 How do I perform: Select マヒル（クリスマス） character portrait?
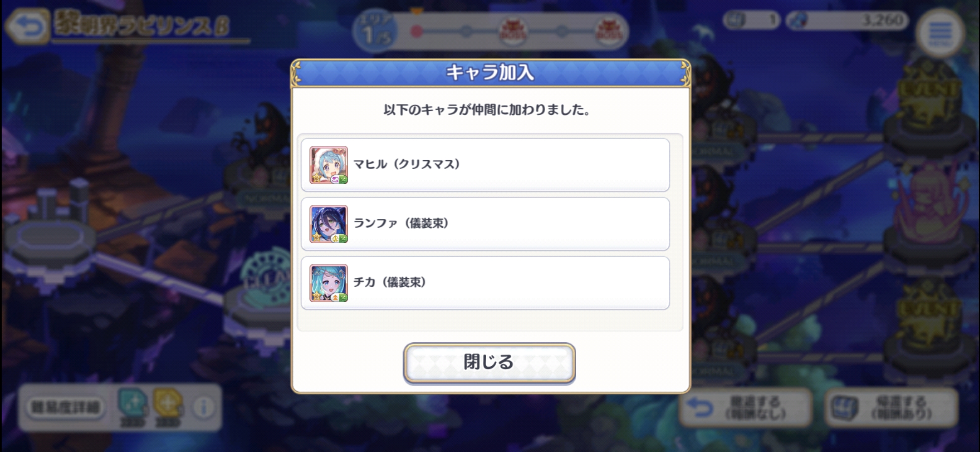[x=329, y=165]
